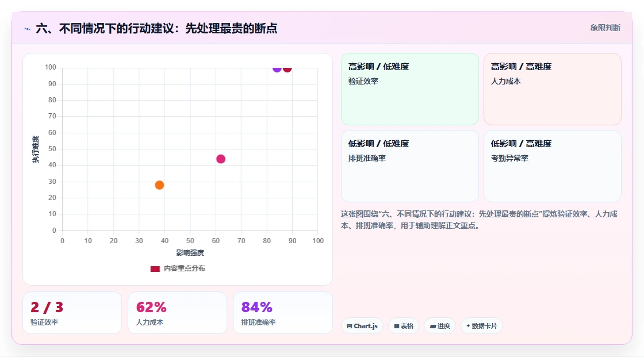Click the star icon in 数据卡片 chip
Image resolution: width=644 pixels, height=357 pixels.
pos(468,326)
